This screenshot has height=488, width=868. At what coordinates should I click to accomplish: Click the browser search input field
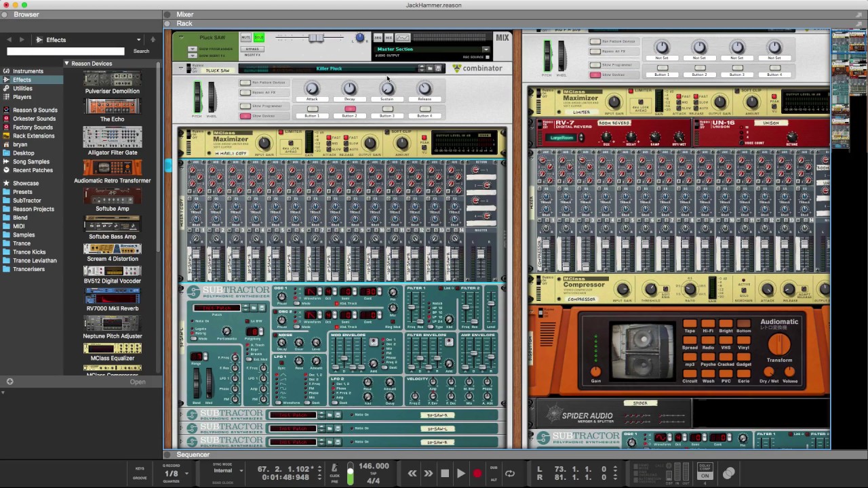pyautogui.click(x=66, y=52)
